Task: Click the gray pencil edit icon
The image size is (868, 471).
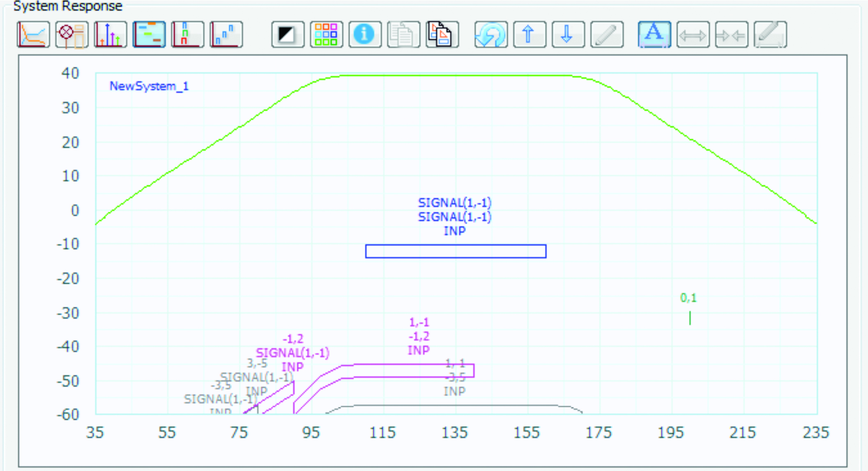Action: 607,35
